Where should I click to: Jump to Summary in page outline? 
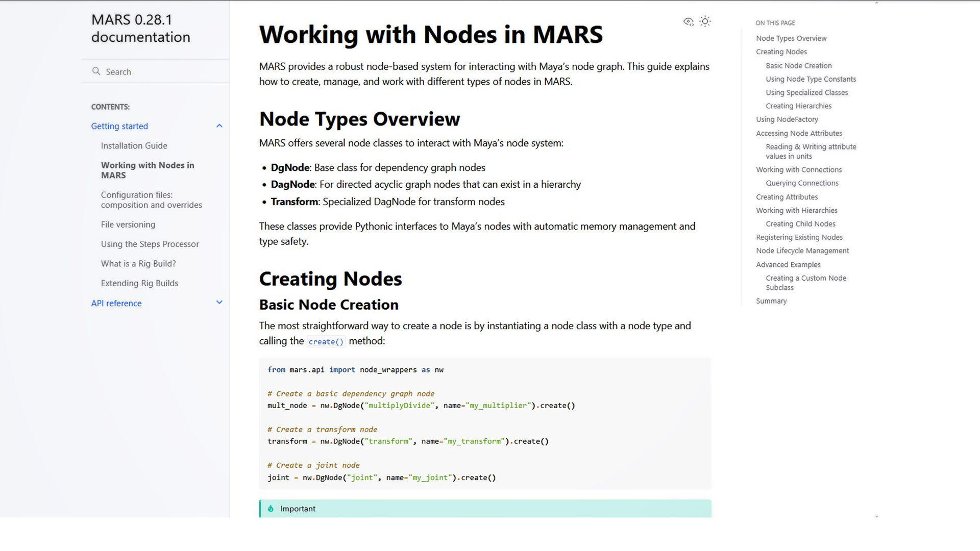[x=771, y=301]
